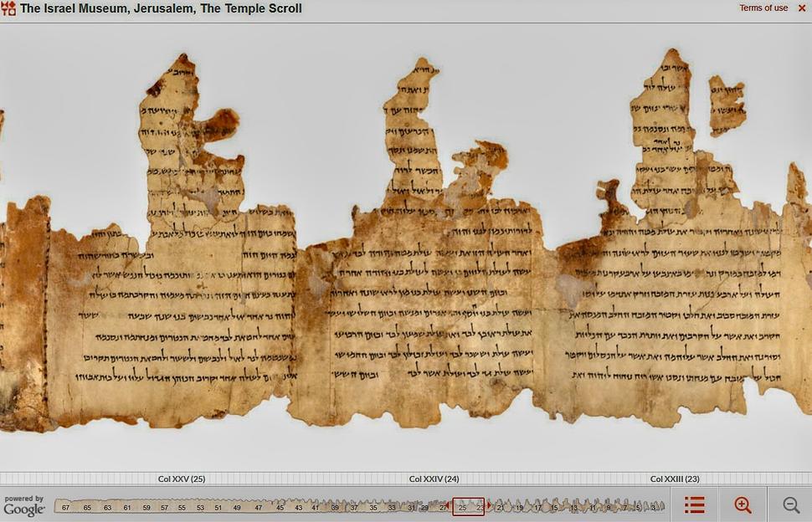
Task: Jump to column 7 in scroll navigator
Action: [624, 508]
